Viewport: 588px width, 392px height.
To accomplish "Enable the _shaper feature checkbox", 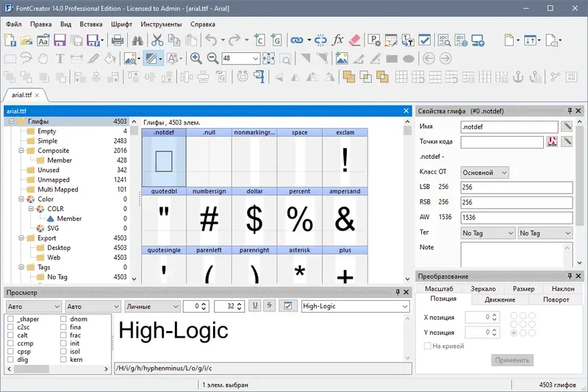I will 10,319.
